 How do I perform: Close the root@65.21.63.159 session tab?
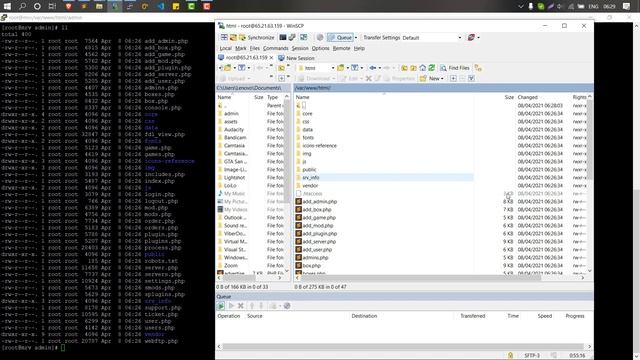point(271,58)
